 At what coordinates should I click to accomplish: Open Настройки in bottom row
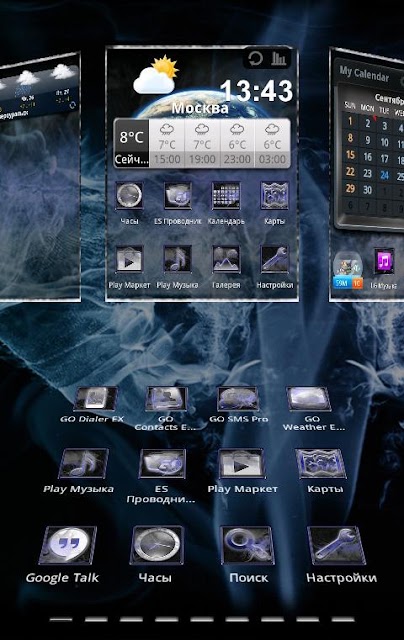pyautogui.click(x=336, y=545)
